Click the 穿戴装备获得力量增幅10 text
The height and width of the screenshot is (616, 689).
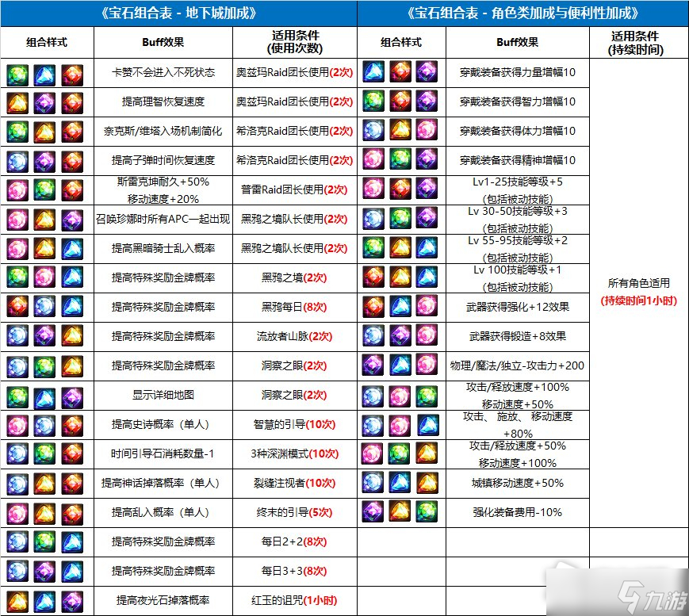pos(518,72)
